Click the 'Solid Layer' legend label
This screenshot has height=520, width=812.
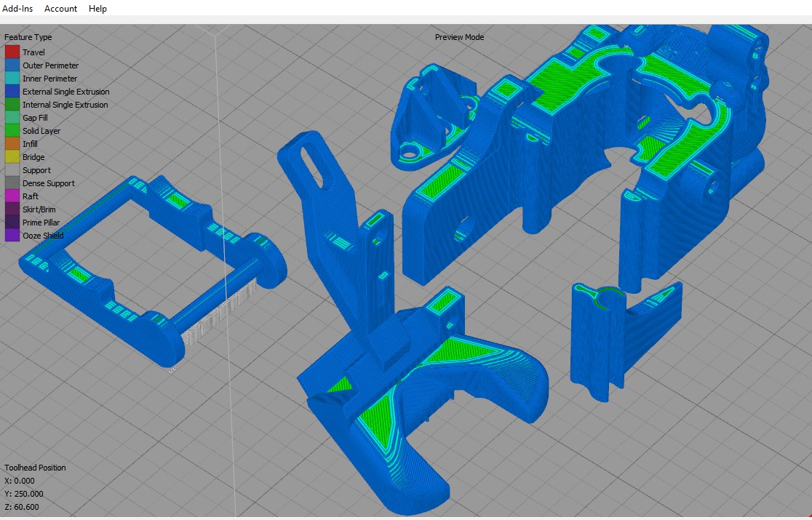tap(41, 131)
